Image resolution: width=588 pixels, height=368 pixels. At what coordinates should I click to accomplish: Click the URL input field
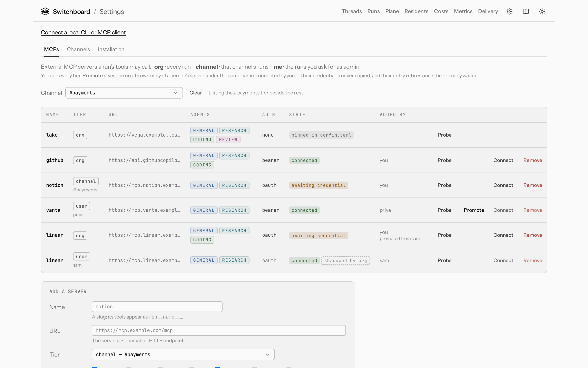pos(219,330)
